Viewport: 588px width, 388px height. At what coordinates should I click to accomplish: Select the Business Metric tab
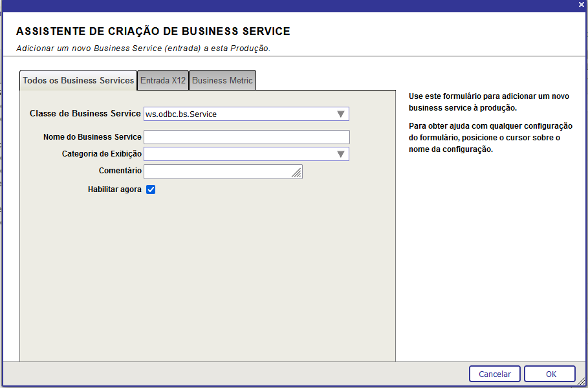223,80
